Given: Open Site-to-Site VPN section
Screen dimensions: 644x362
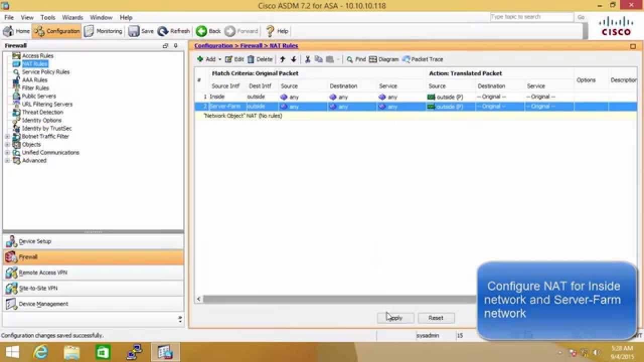Looking at the screenshot, I should tap(94, 288).
